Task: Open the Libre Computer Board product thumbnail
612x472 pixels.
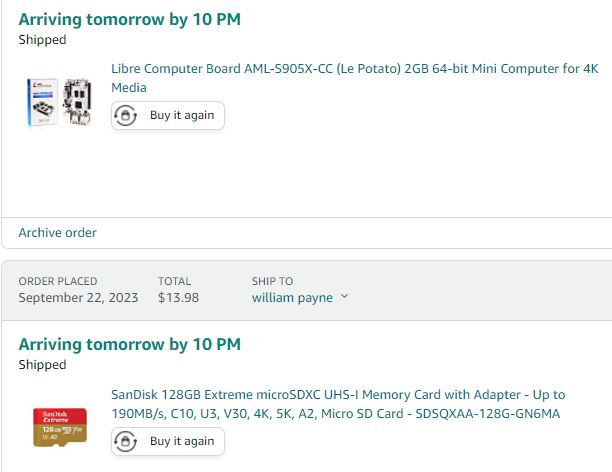Action: 59,102
